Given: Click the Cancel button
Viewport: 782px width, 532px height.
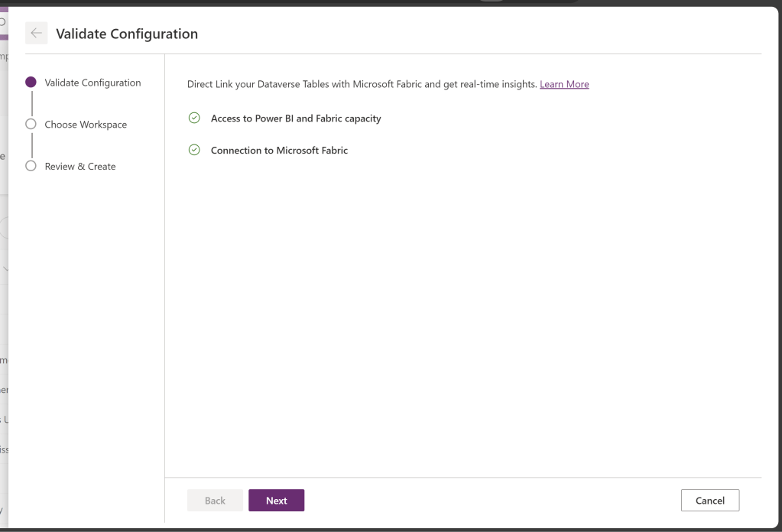Looking at the screenshot, I should (709, 501).
